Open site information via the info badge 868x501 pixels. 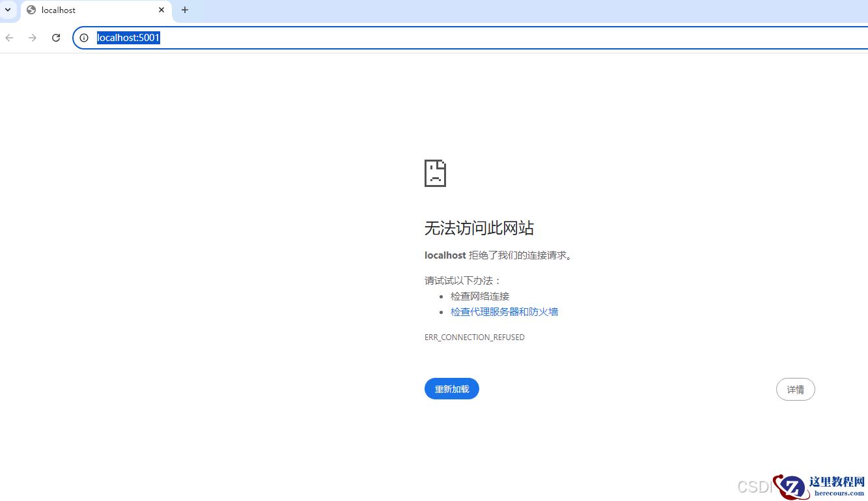(x=83, y=38)
